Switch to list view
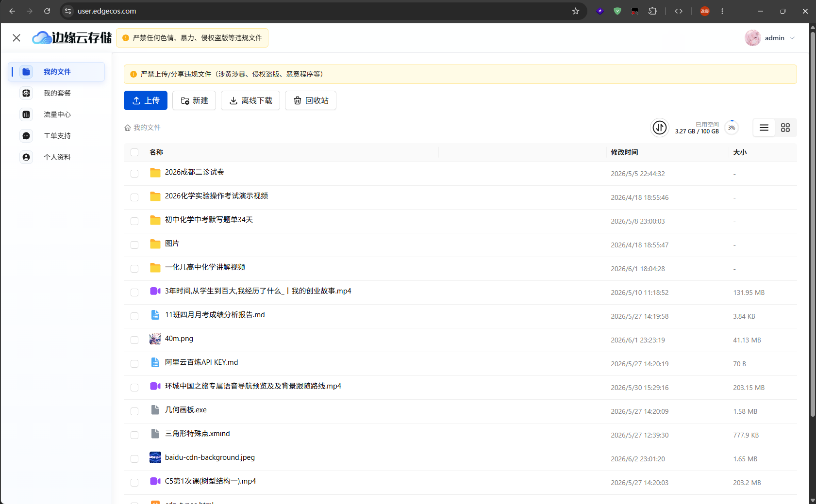 pyautogui.click(x=764, y=128)
